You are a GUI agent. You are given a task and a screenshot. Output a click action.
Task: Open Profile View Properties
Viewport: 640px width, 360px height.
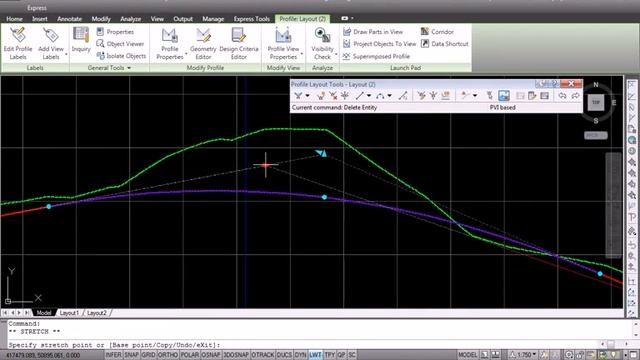coord(283,44)
